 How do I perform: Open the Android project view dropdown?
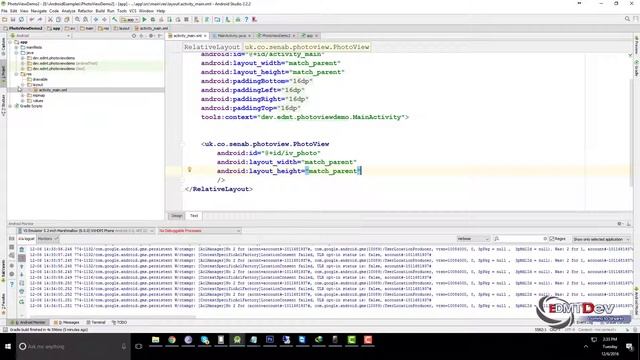pos(40,36)
